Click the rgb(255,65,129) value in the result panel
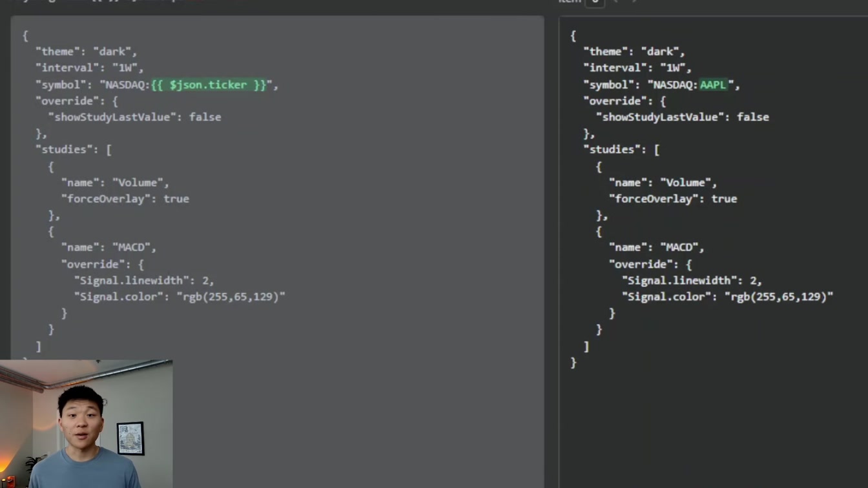 pyautogui.click(x=778, y=296)
